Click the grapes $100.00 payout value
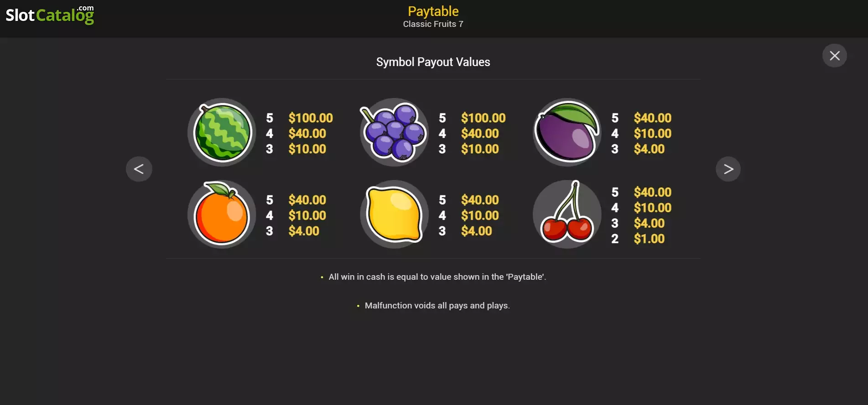 tap(483, 118)
